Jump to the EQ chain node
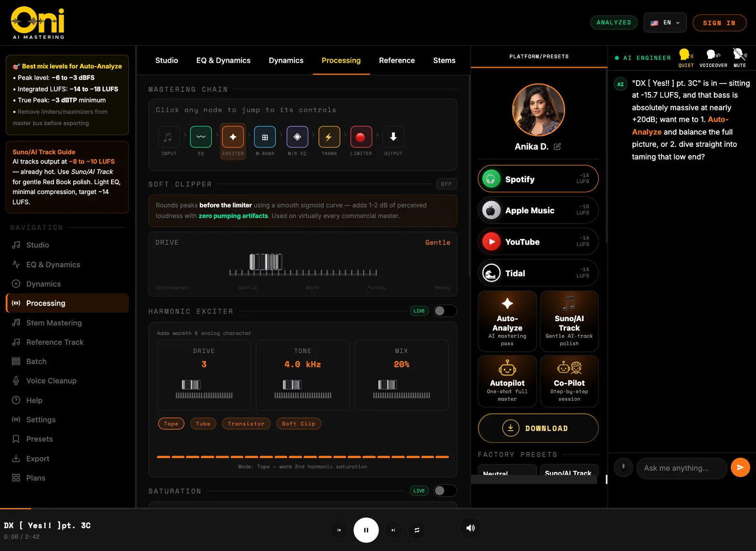 (x=201, y=141)
